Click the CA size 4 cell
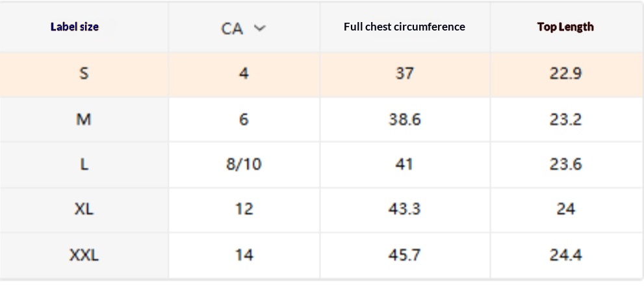The image size is (644, 300). [x=244, y=73]
